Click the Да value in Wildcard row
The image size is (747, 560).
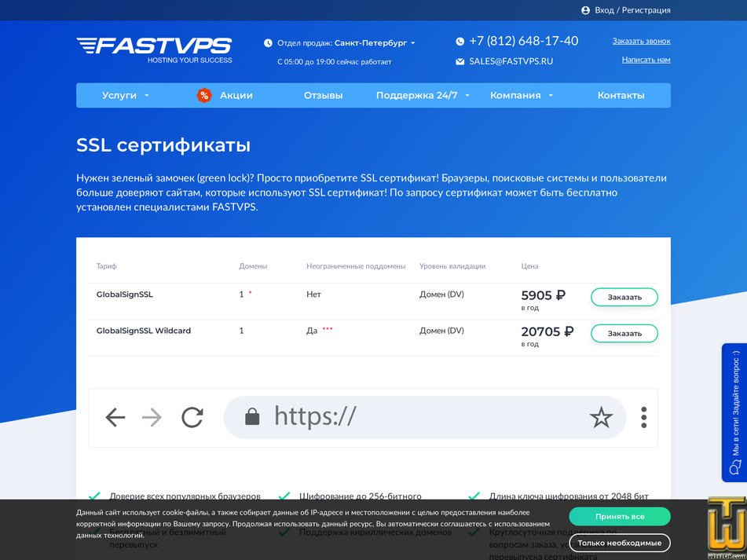pyautogui.click(x=312, y=331)
